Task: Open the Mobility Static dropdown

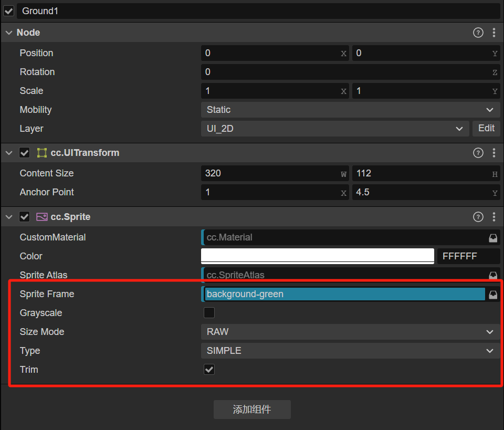Action: click(x=350, y=110)
